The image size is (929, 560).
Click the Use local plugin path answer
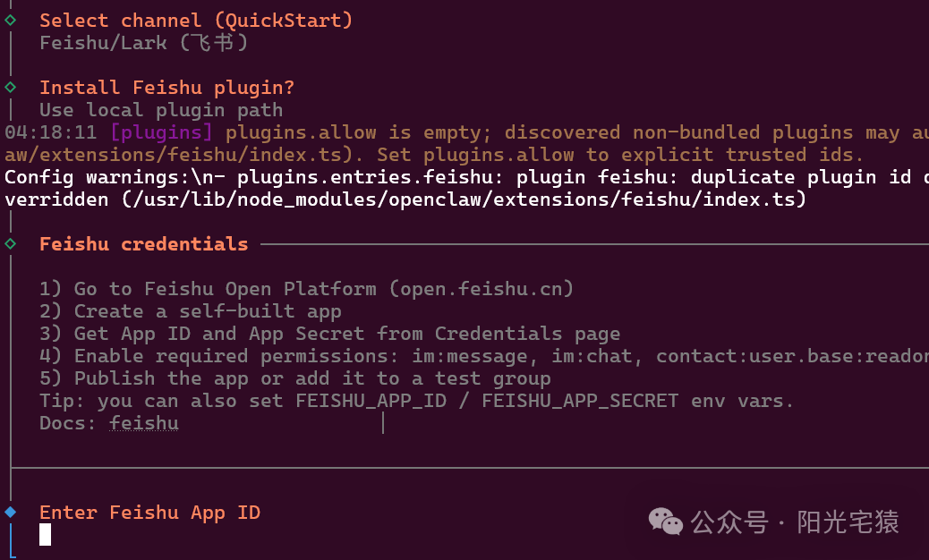[161, 110]
